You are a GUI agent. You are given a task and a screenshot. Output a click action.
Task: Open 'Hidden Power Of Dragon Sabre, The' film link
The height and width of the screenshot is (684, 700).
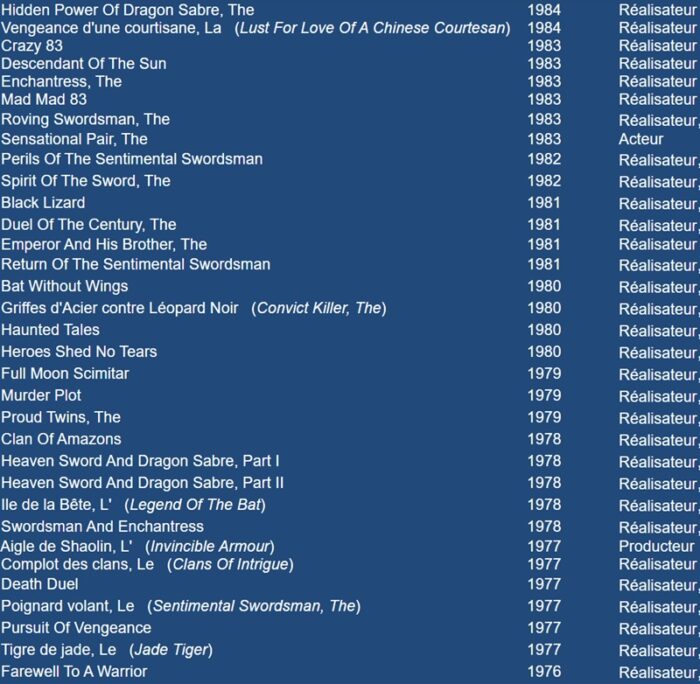click(127, 10)
